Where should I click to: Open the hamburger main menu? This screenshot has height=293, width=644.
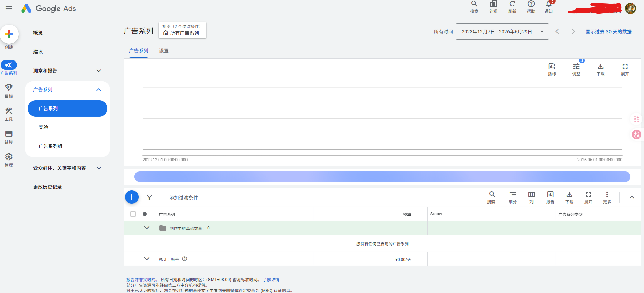9,8
